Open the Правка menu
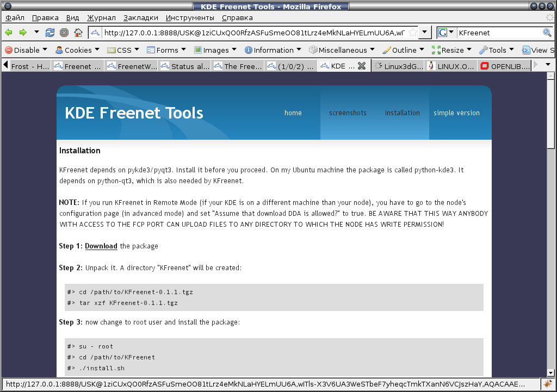Screen dimensions: 557x392 (x=45, y=18)
